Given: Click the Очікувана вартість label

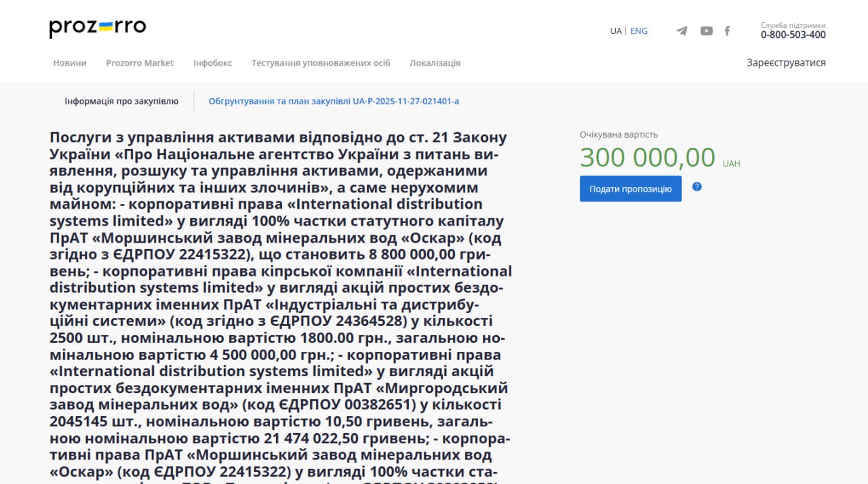Looking at the screenshot, I should (618, 134).
